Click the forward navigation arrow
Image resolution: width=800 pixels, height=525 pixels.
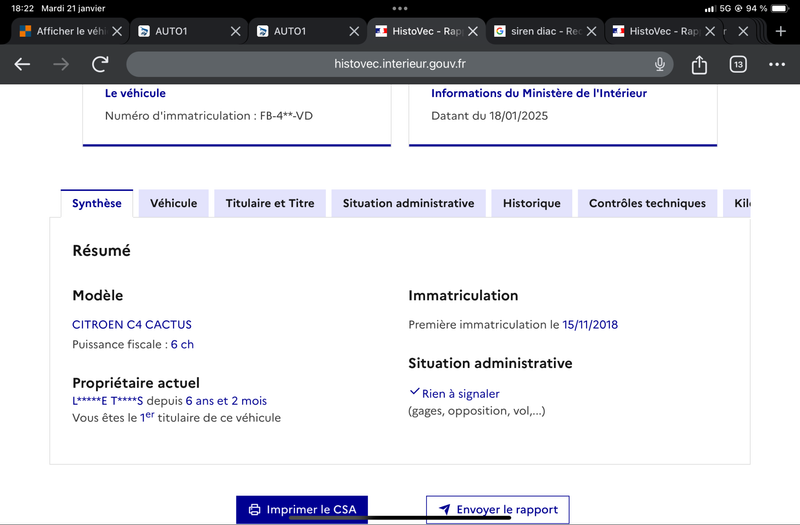coord(61,64)
